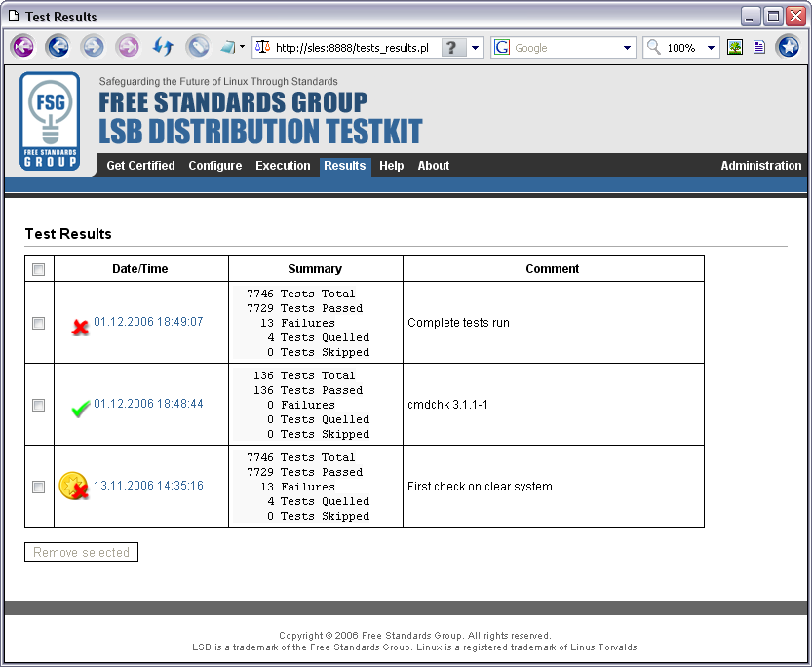Viewport: 812px width, 667px height.
Task: Open the Google search engine dropdown arrow
Action: coord(627,48)
